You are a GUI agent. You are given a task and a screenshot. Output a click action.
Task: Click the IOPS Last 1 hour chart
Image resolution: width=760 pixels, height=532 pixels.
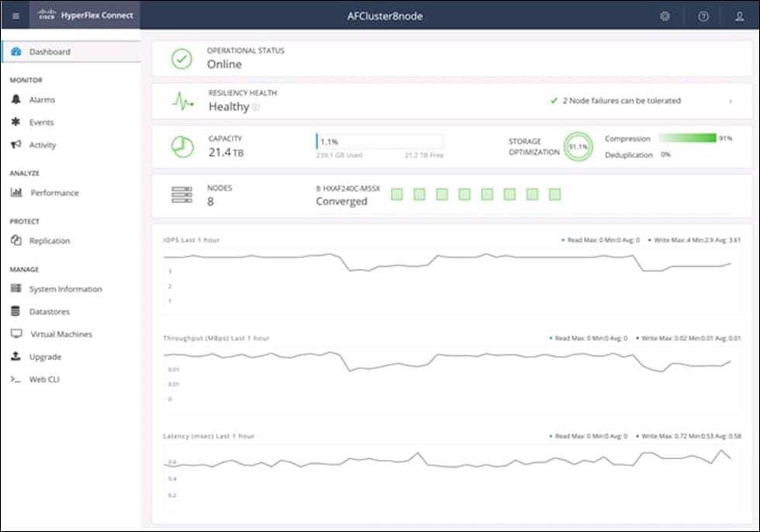coord(451,282)
